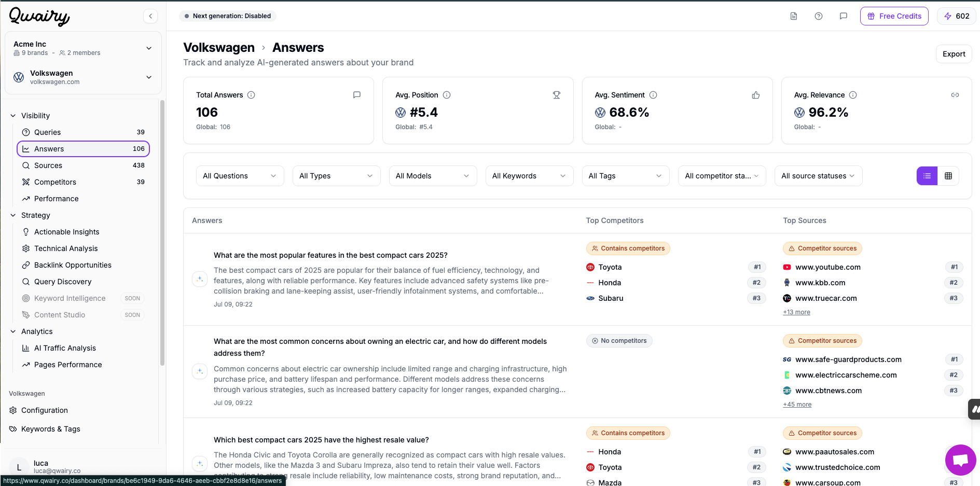
Task: Click the info icon next to Avg. Relevance
Action: (x=853, y=95)
